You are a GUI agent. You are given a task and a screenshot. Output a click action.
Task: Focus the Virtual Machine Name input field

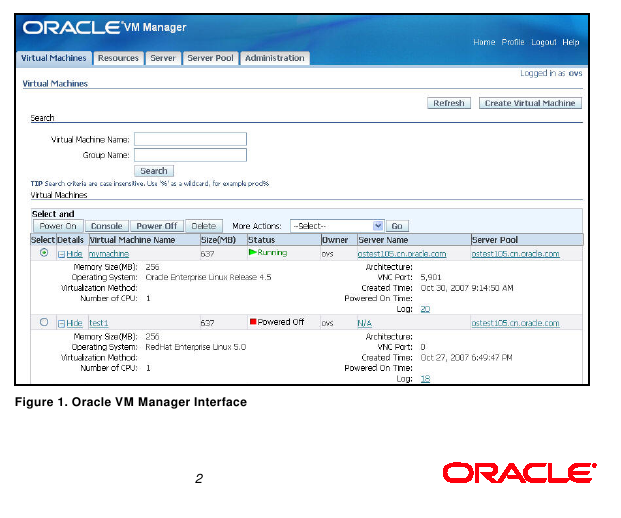click(x=190, y=139)
